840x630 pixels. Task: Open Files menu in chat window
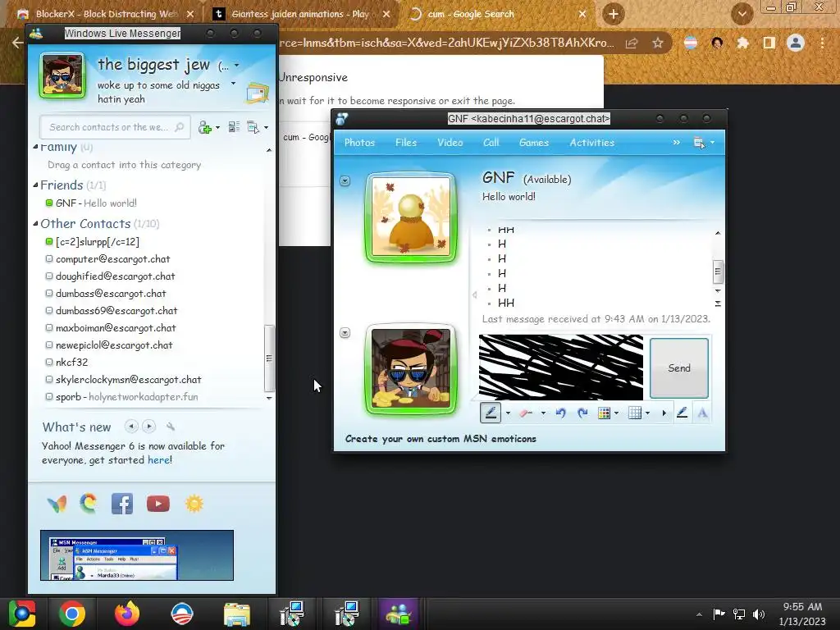click(405, 143)
